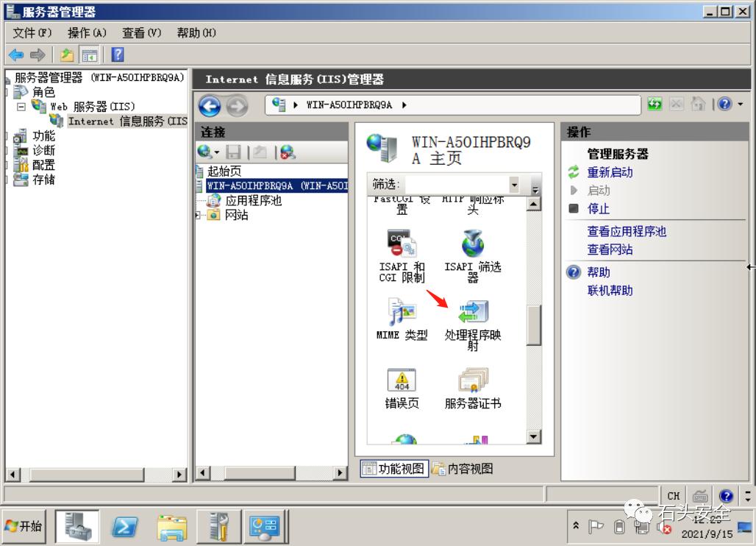The image size is (756, 546).
Task: Open 查看(V) menu
Action: tap(141, 33)
